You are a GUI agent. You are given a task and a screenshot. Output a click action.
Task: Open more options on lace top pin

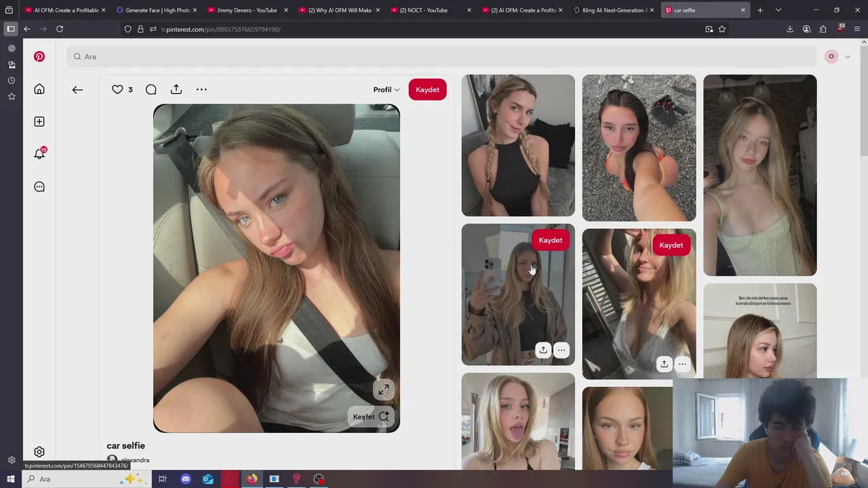pos(682,364)
